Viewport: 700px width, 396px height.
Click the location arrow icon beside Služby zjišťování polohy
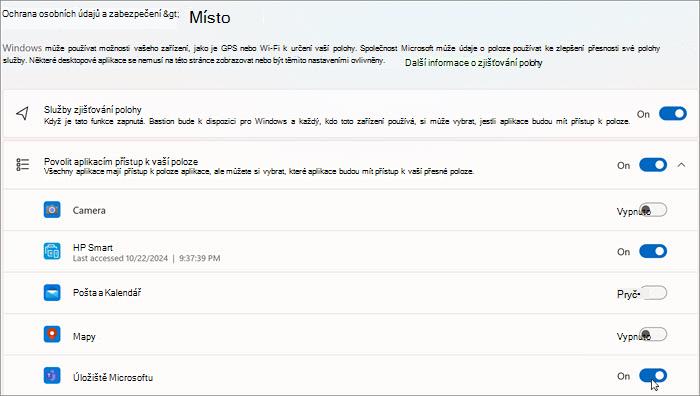coord(22,113)
